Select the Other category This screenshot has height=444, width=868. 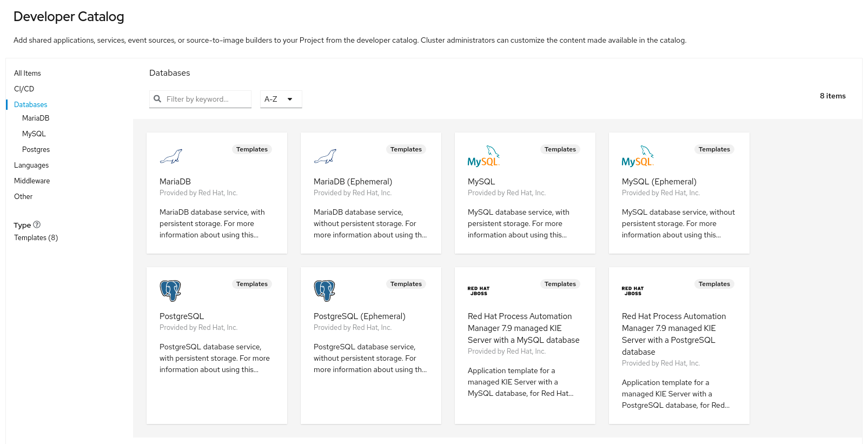pyautogui.click(x=23, y=196)
